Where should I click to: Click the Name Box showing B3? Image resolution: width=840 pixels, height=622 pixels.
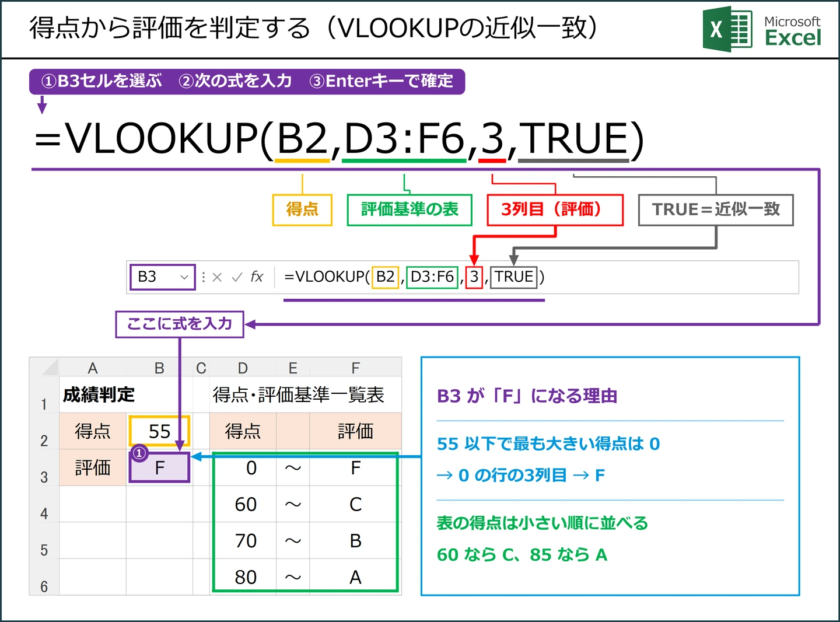(162, 277)
